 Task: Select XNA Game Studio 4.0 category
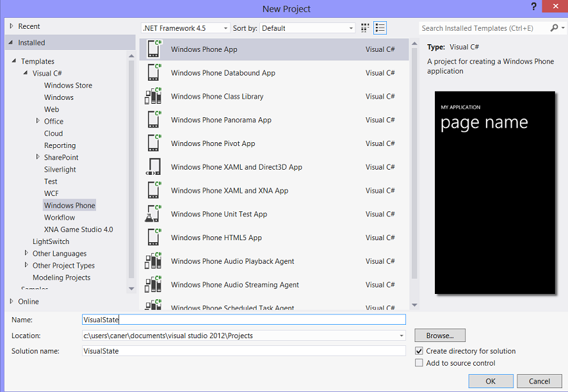pyautogui.click(x=79, y=229)
